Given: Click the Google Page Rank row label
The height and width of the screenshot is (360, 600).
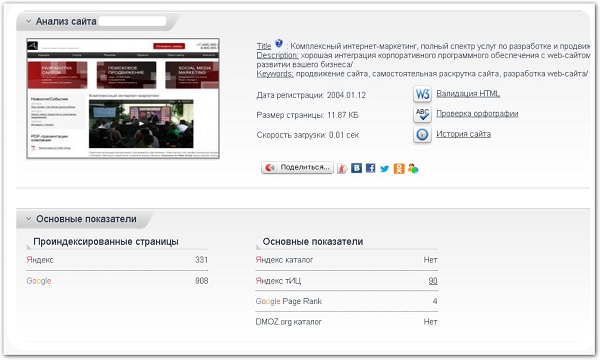Looking at the screenshot, I should pyautogui.click(x=289, y=301).
